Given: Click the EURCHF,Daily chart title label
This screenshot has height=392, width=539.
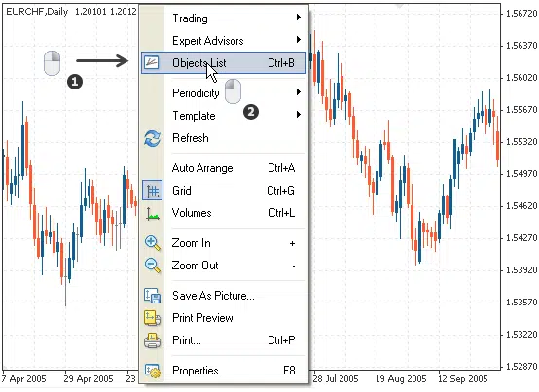Looking at the screenshot, I should [x=37, y=12].
